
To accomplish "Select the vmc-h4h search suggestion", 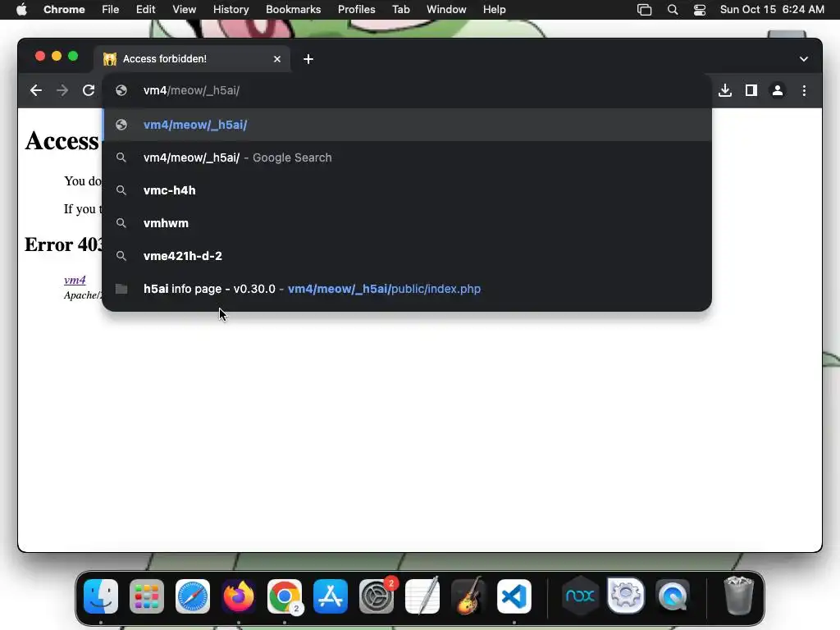I will (x=407, y=190).
